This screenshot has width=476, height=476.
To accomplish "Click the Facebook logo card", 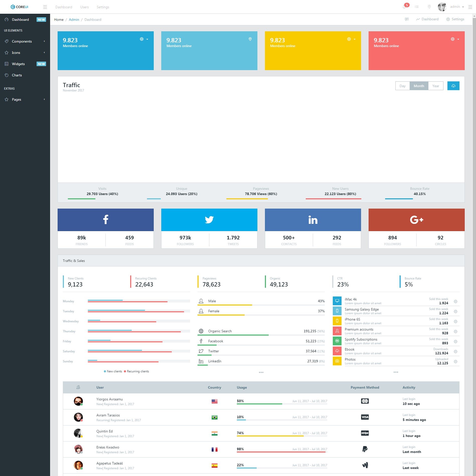I will click(x=106, y=220).
